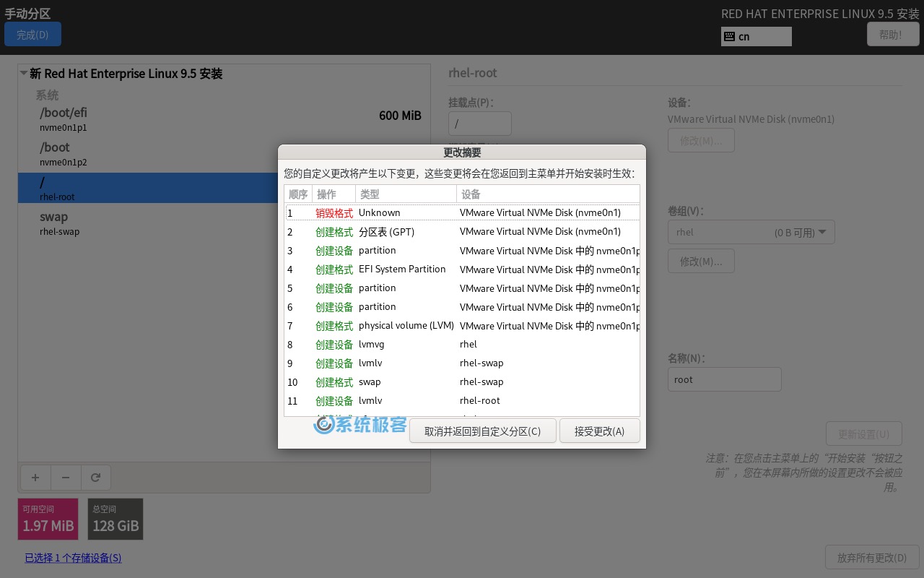The width and height of the screenshot is (924, 578).
Task: Click the 设备 column header
Action: tap(548, 194)
